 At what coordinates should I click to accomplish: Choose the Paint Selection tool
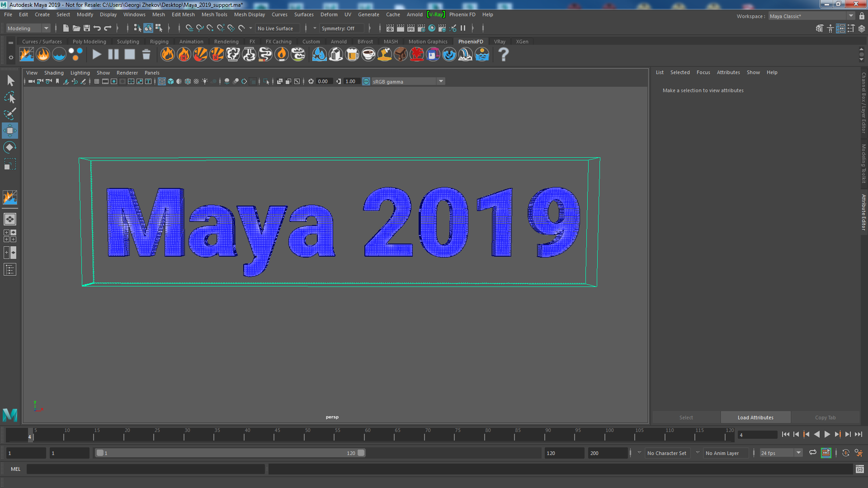[10, 114]
